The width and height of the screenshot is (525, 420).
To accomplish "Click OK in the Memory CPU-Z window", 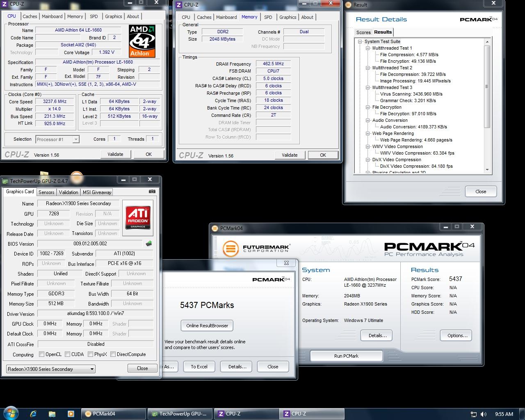I will [323, 155].
